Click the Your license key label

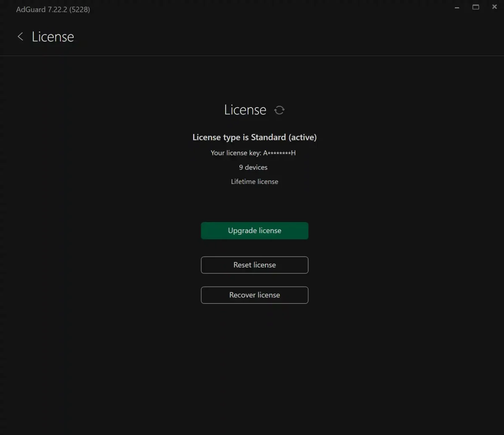pos(236,153)
